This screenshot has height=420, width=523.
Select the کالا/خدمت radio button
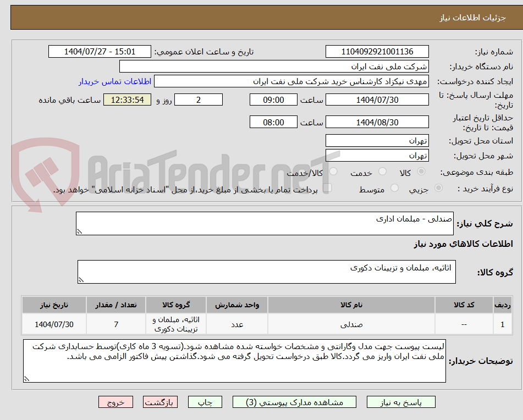333,172
